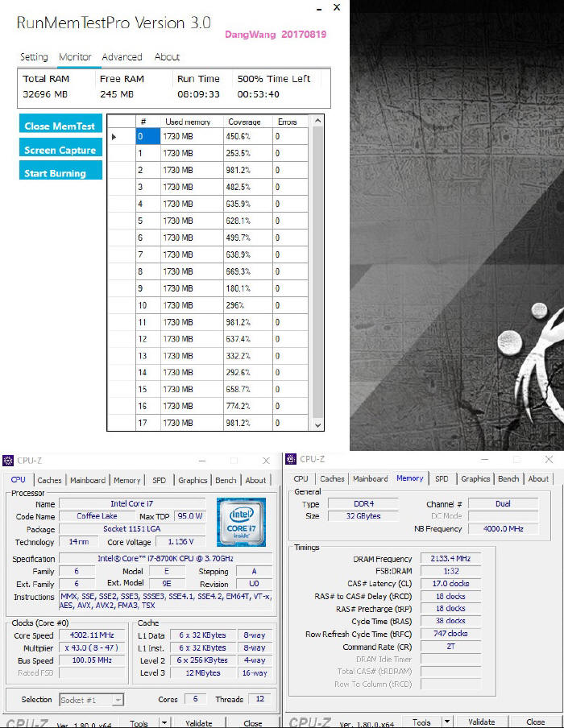Screen dimensions: 564x728
Task: Click the Specification field Intel Core i7-8700K
Action: pos(165,559)
